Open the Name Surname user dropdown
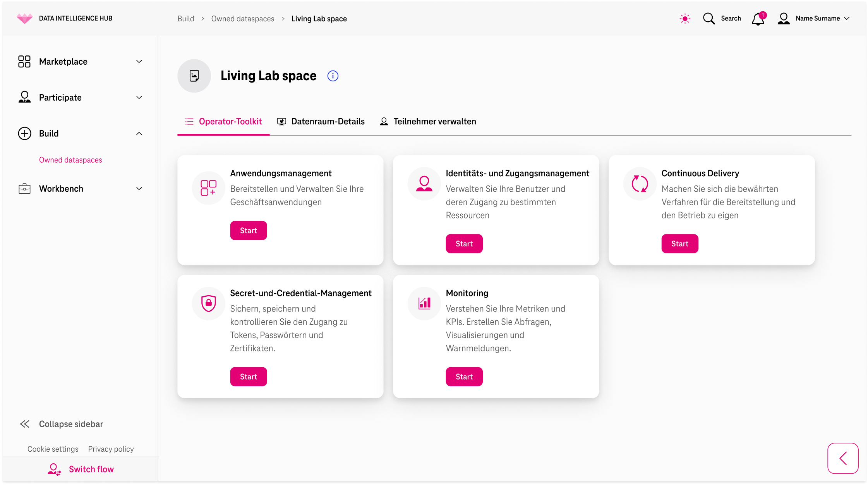 [817, 19]
